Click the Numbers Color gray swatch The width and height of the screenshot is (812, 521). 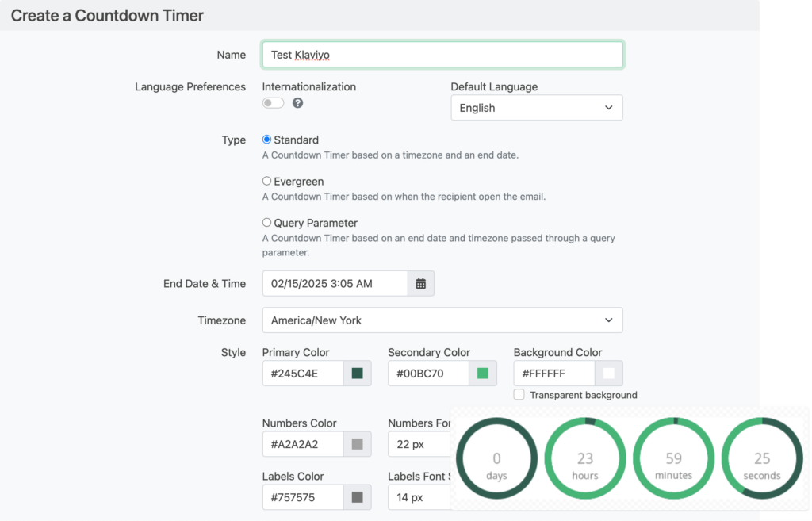click(x=358, y=444)
